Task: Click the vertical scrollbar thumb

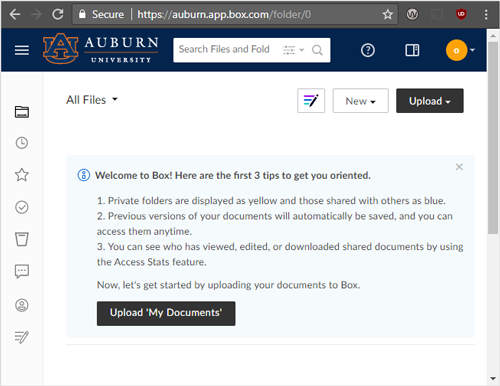Action: (x=493, y=138)
